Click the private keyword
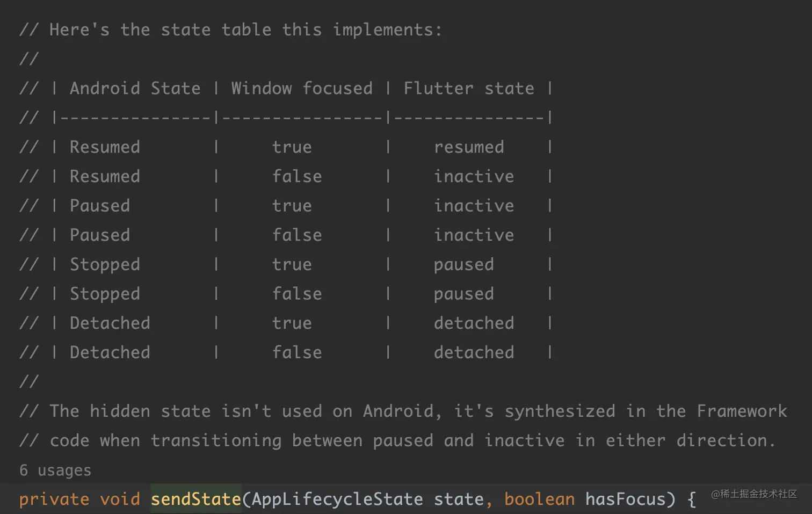The width and height of the screenshot is (812, 514). [x=54, y=499]
